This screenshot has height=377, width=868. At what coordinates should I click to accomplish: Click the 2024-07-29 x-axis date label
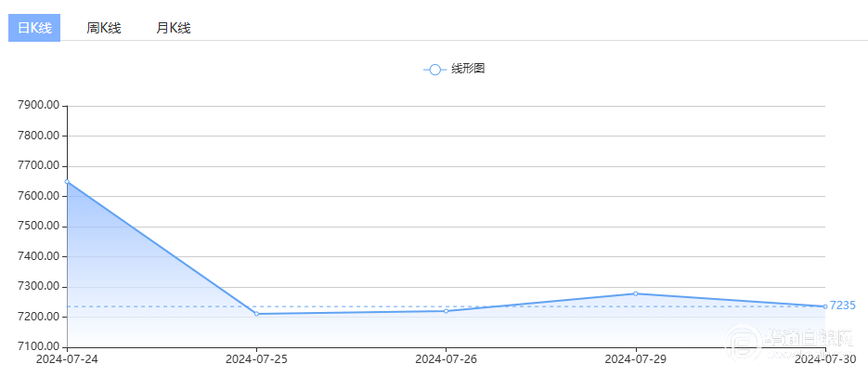coord(635,358)
